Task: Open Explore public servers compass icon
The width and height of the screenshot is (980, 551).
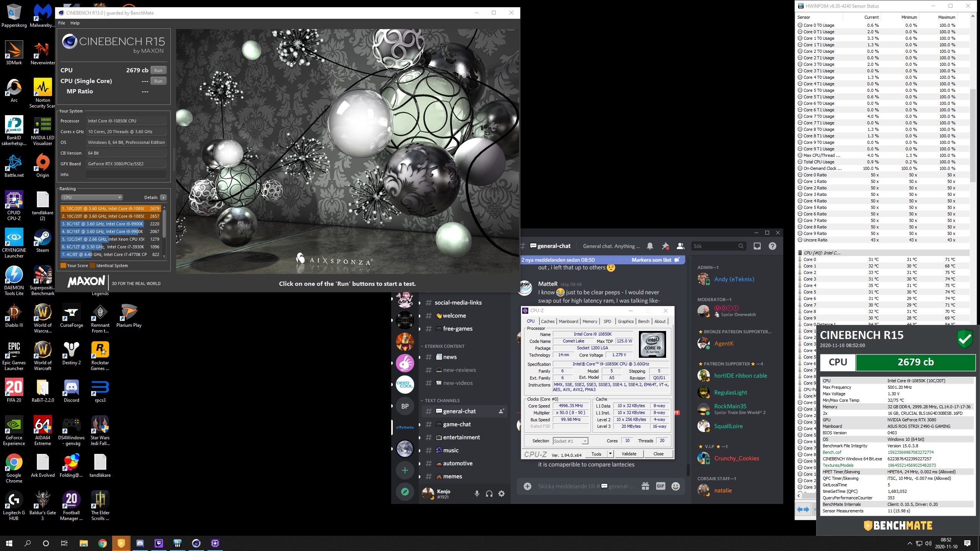Action: pyautogui.click(x=405, y=492)
